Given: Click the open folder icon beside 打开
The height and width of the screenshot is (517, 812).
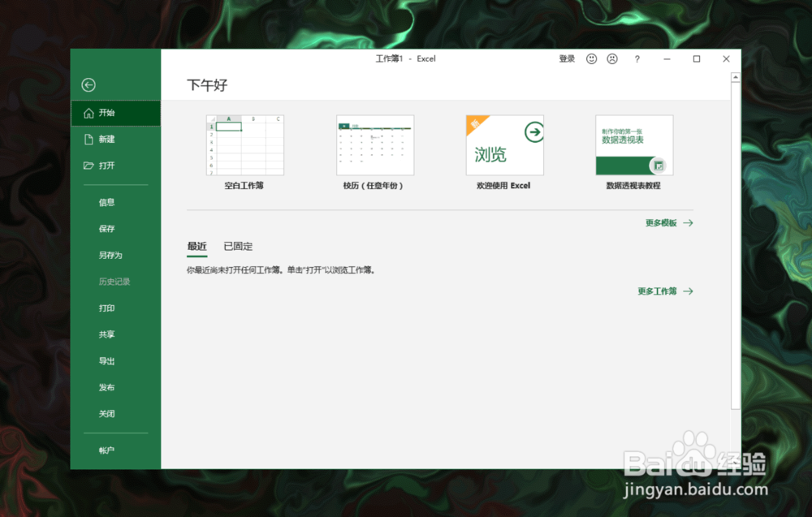Looking at the screenshot, I should pyautogui.click(x=89, y=166).
